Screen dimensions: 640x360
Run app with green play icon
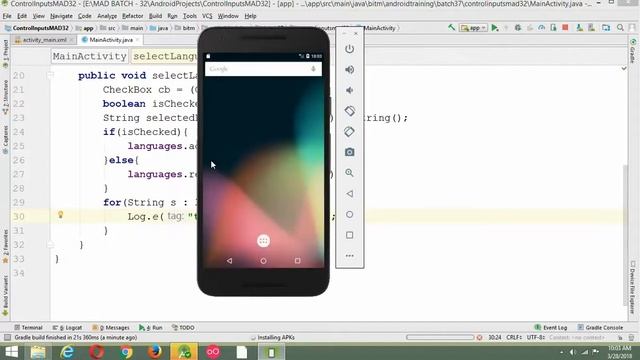click(x=495, y=28)
